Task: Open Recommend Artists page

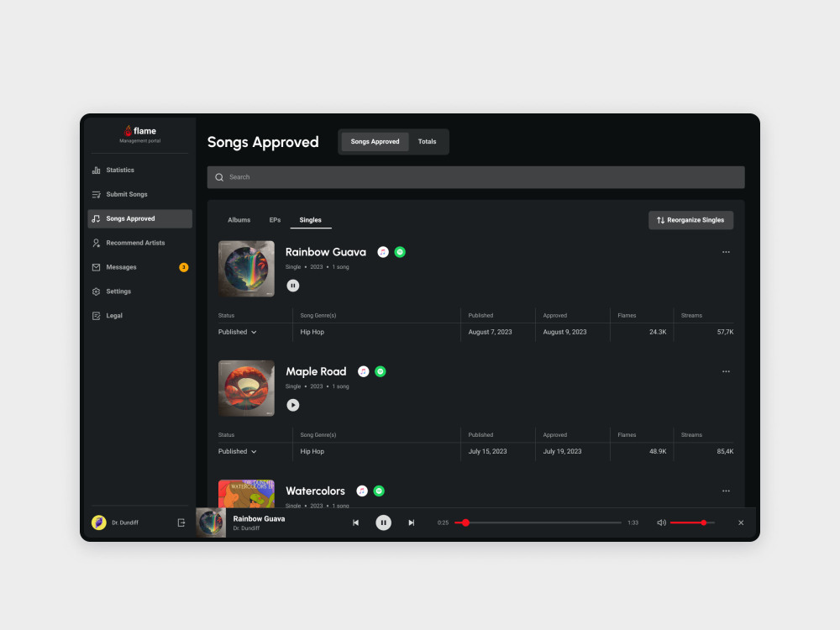Action: point(139,243)
